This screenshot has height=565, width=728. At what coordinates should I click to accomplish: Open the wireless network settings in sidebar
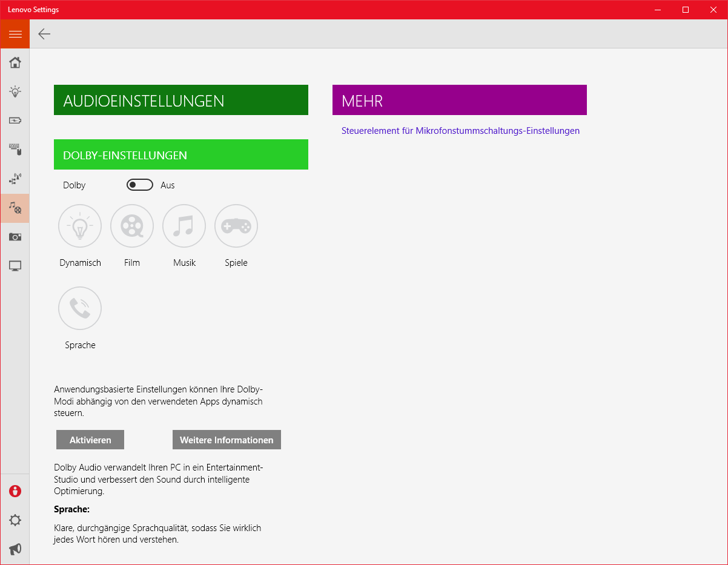point(15,179)
